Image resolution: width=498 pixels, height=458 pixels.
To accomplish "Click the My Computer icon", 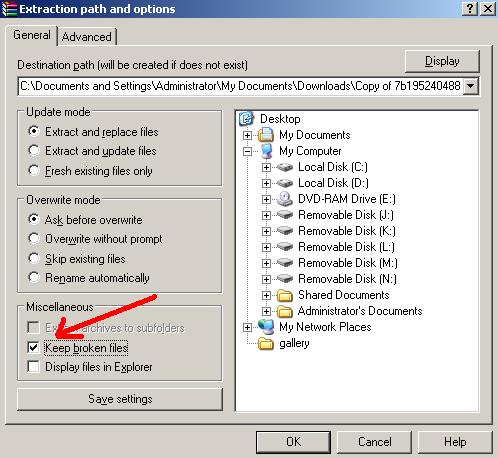I will pyautogui.click(x=266, y=151).
